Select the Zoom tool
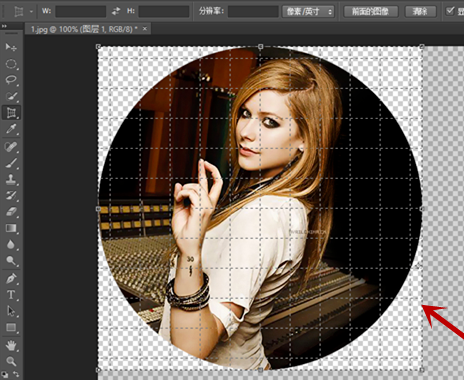The width and height of the screenshot is (464, 380). tap(11, 362)
